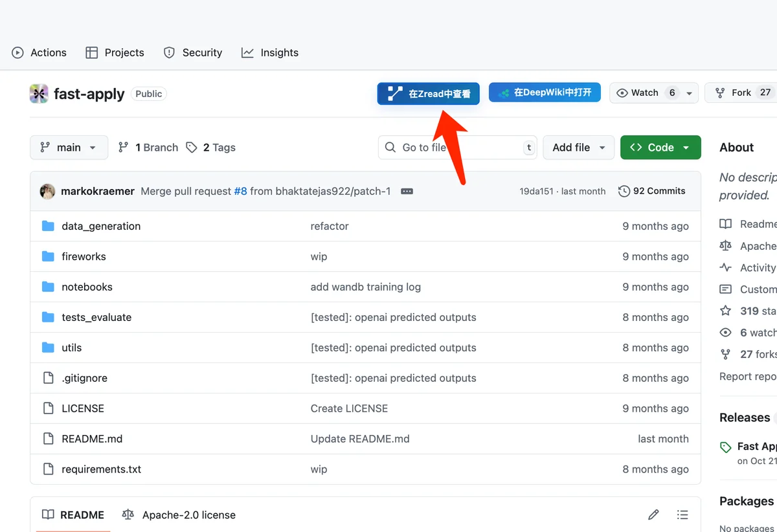Open the edit README pencil icon
The width and height of the screenshot is (777, 532).
click(653, 515)
